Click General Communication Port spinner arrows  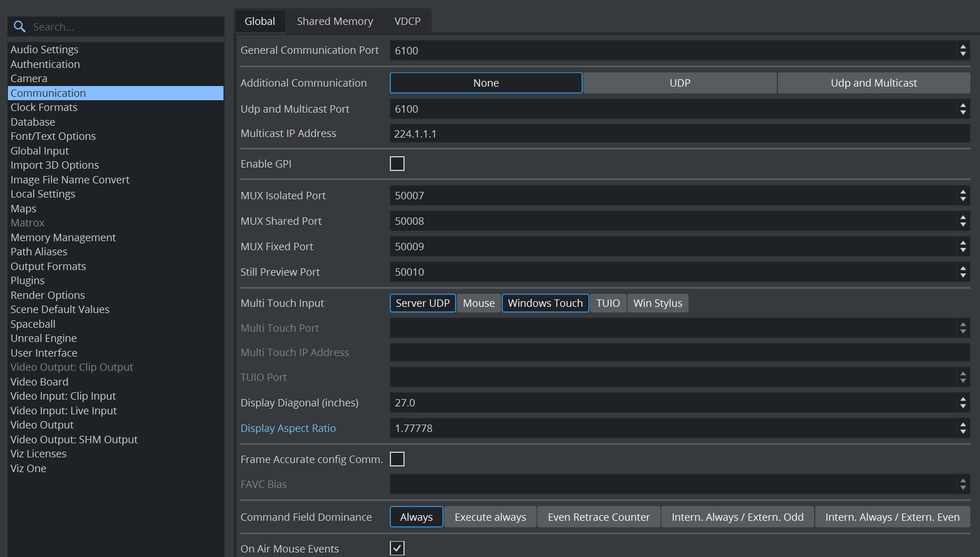tap(962, 50)
